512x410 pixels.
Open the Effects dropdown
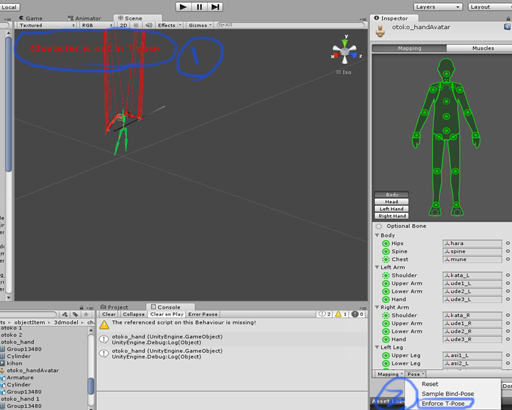click(x=169, y=25)
